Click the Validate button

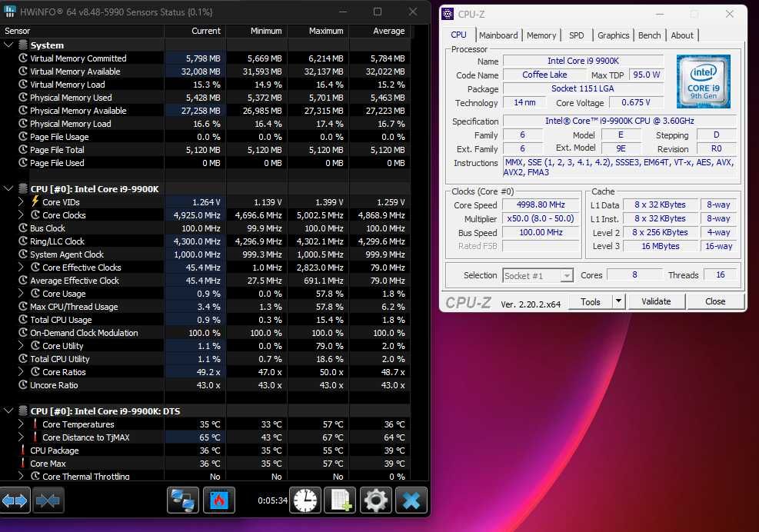tap(656, 301)
